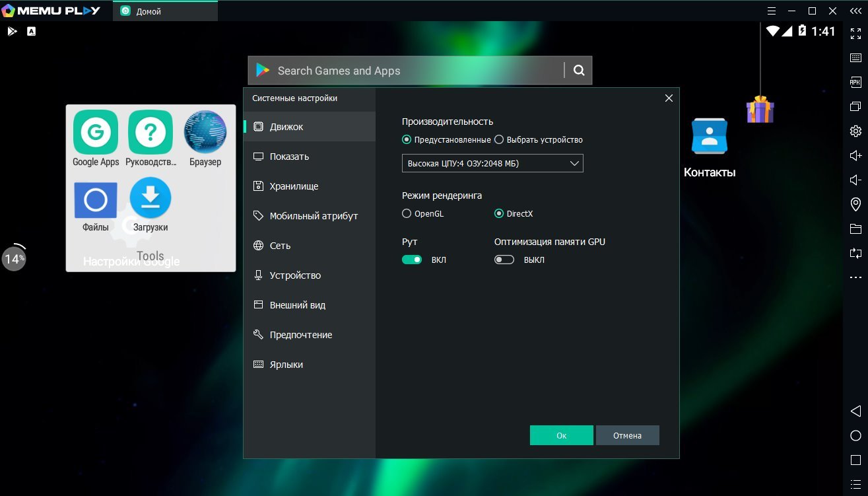Open the Google Apps folder icon
The height and width of the screenshot is (496, 868).
[x=96, y=132]
